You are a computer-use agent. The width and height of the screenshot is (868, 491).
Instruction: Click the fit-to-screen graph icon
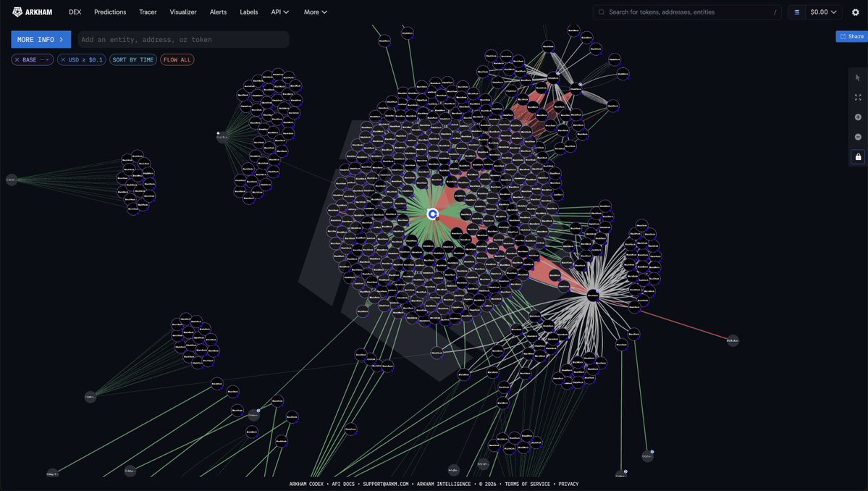[857, 98]
